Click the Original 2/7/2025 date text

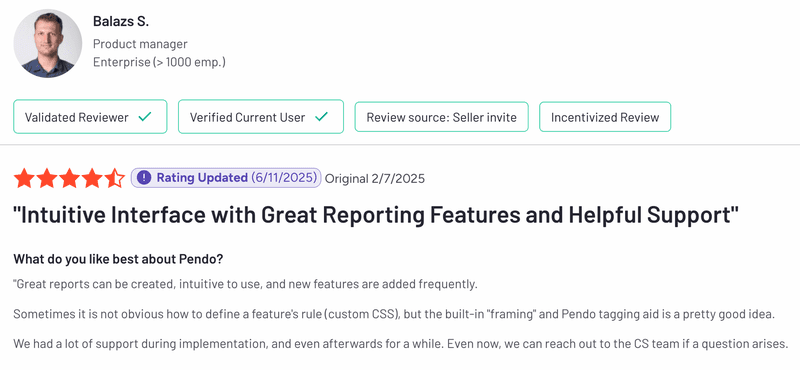374,179
